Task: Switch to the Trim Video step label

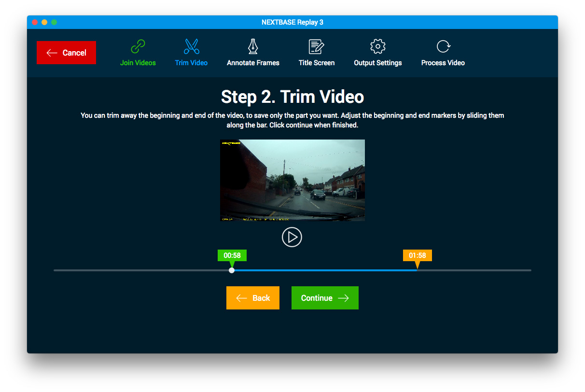Action: pyautogui.click(x=192, y=63)
